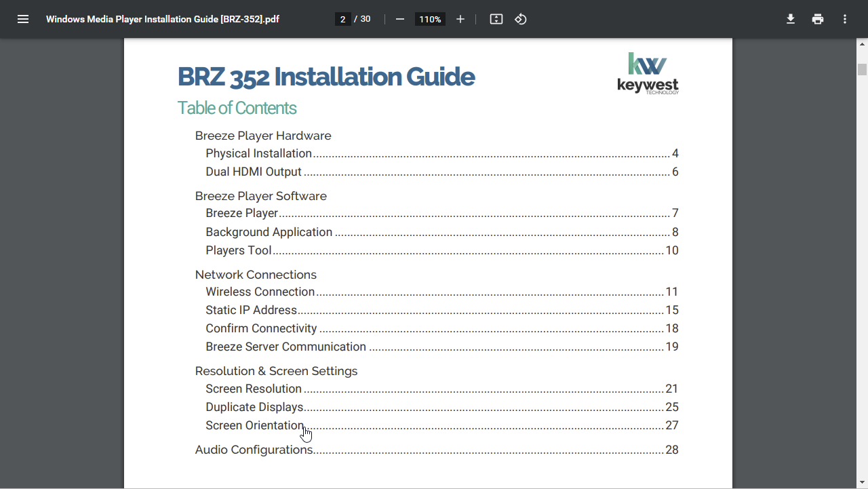Go to Screen Resolution section

click(x=442, y=389)
